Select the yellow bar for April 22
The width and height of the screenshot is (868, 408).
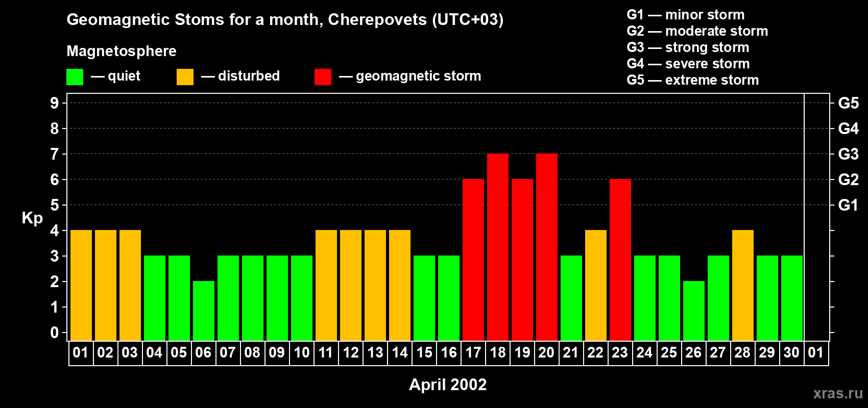[x=596, y=285]
